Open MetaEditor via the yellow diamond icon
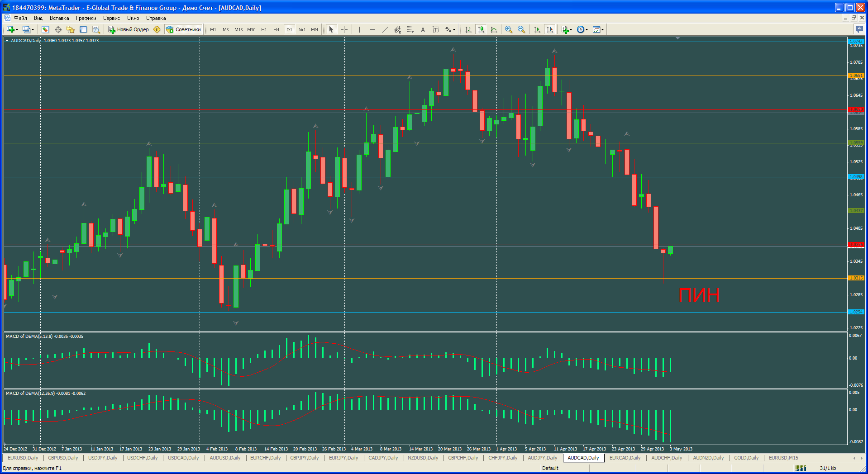Image resolution: width=868 pixels, height=474 pixels. [157, 29]
